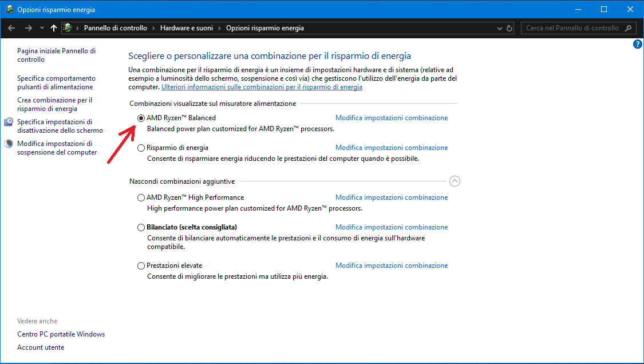
Task: Go forward with the forward arrow
Action: click(29, 28)
